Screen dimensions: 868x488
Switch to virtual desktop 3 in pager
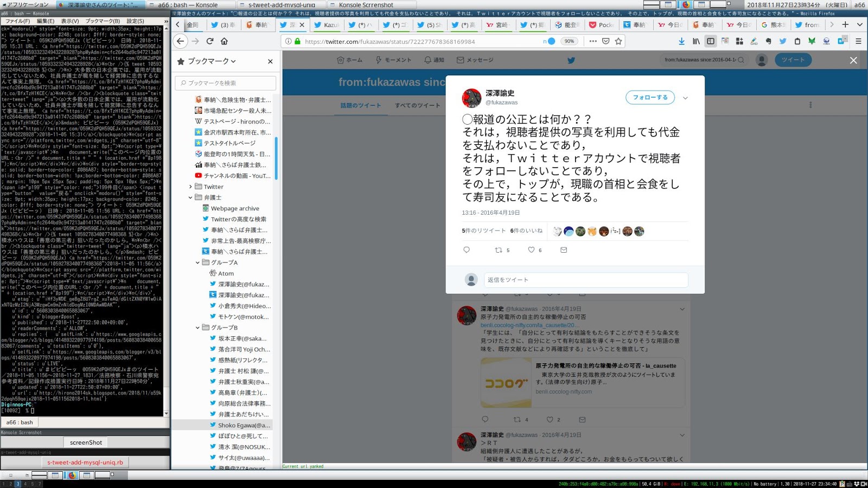[x=18, y=484]
